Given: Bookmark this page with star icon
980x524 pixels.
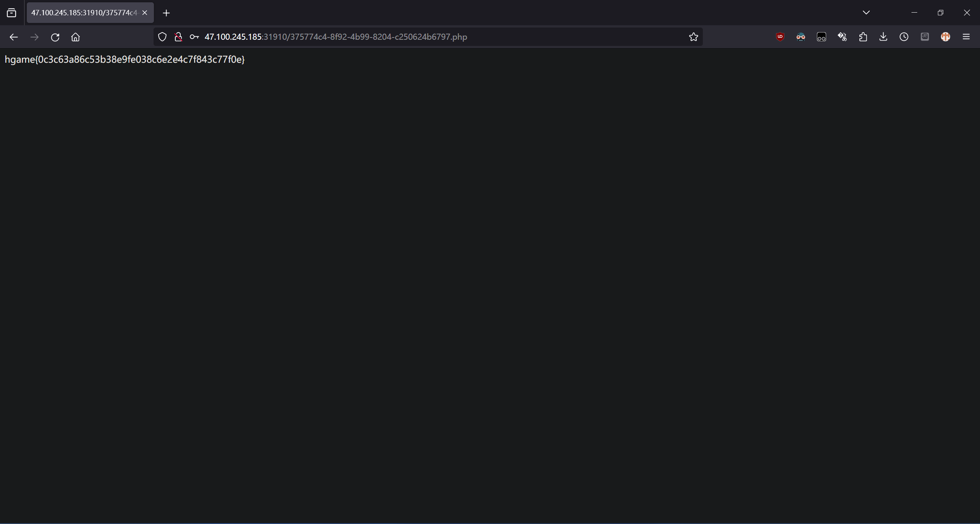Looking at the screenshot, I should click(x=693, y=37).
